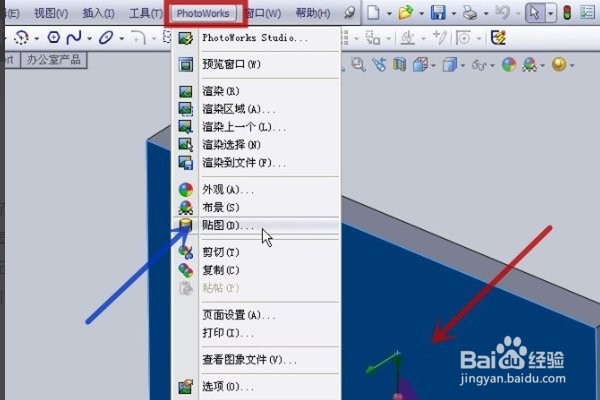Click the New document icon

pos(373,13)
